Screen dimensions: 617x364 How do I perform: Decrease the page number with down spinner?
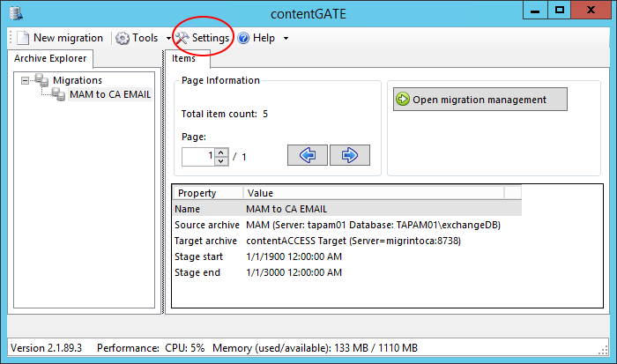(221, 161)
